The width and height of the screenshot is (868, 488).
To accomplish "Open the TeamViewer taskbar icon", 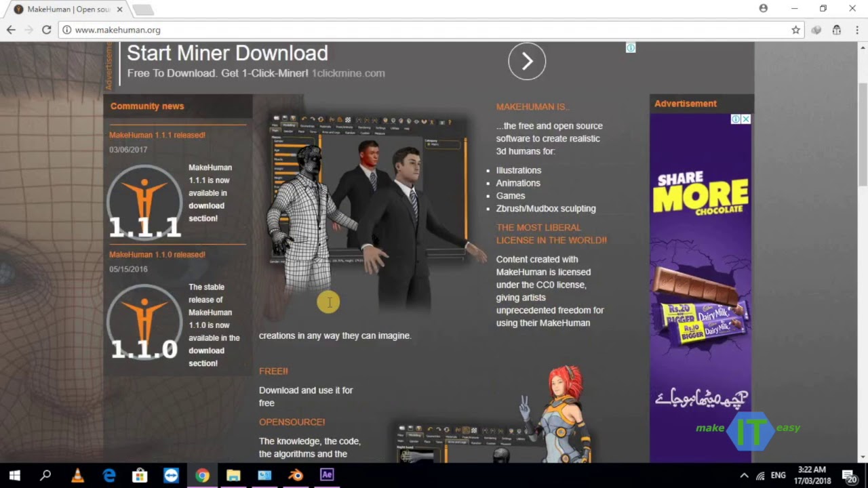I will [x=171, y=475].
